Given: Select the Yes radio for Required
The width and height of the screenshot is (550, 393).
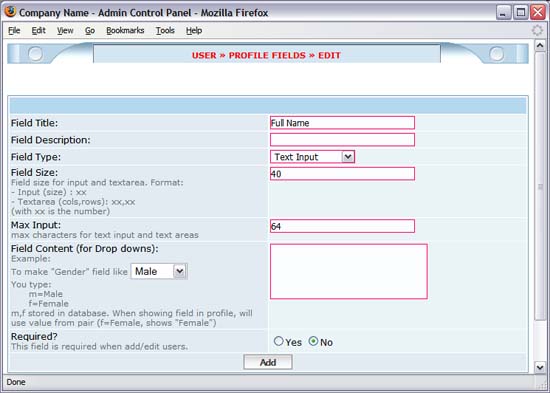Looking at the screenshot, I should click(279, 341).
